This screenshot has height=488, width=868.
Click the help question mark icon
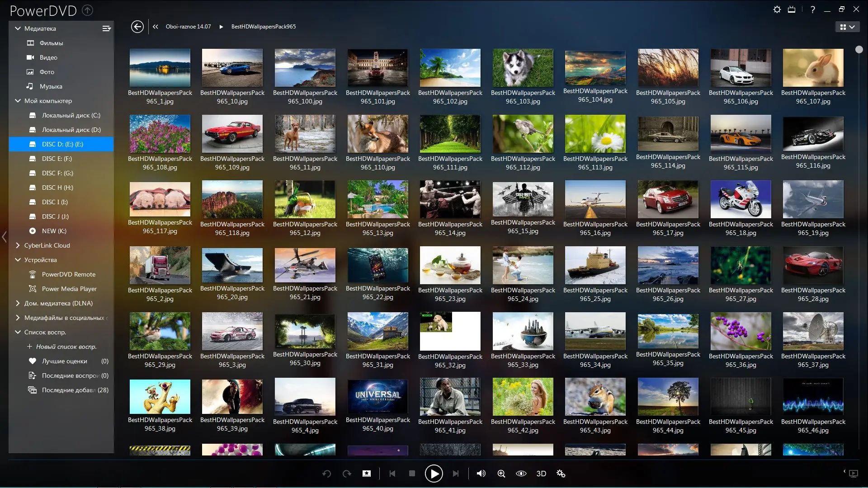click(813, 9)
